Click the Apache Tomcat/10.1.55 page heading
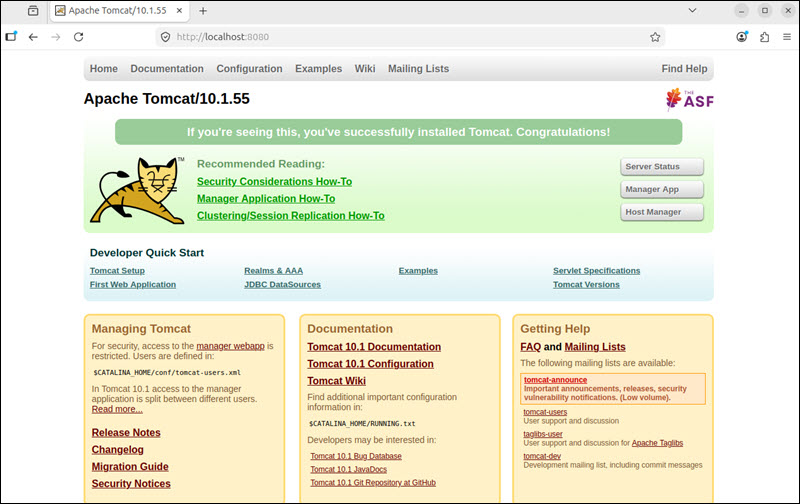This screenshot has width=800, height=504. click(x=167, y=98)
